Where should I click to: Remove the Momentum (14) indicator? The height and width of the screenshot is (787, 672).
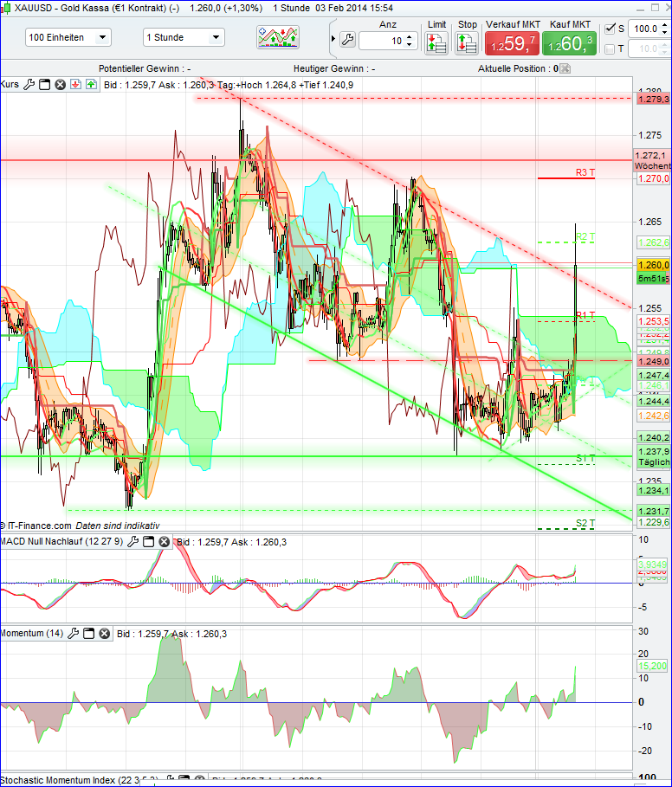(x=105, y=634)
